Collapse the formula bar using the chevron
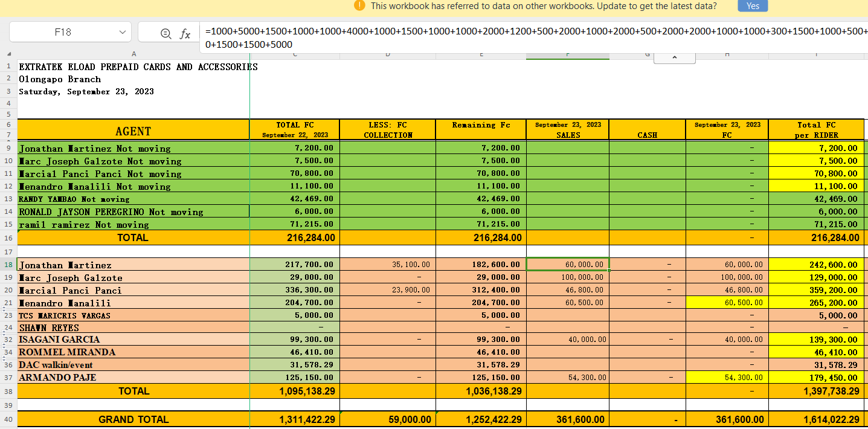 tap(674, 58)
